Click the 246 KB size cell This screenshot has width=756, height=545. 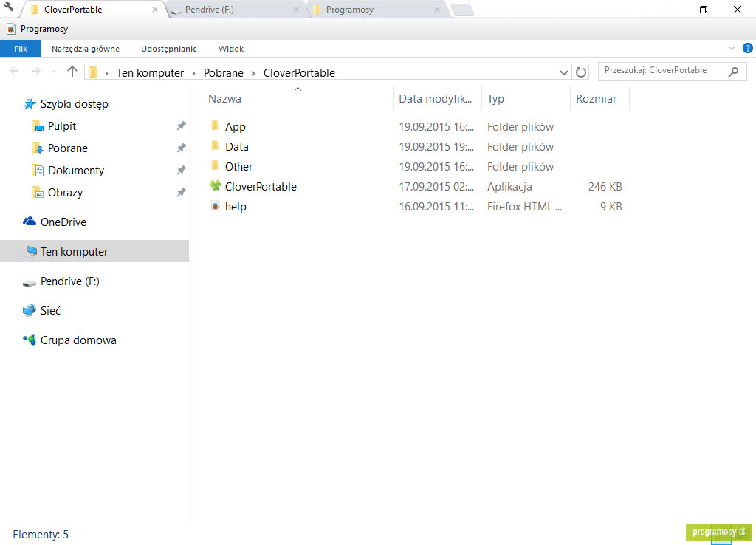pos(605,187)
